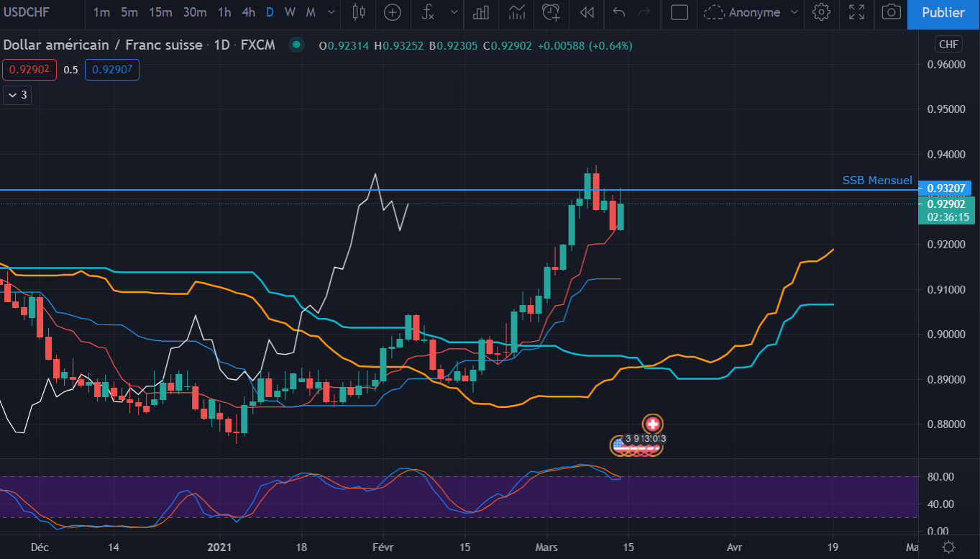Open the US flag economic event marker
The height and width of the screenshot is (559, 980).
tap(619, 445)
